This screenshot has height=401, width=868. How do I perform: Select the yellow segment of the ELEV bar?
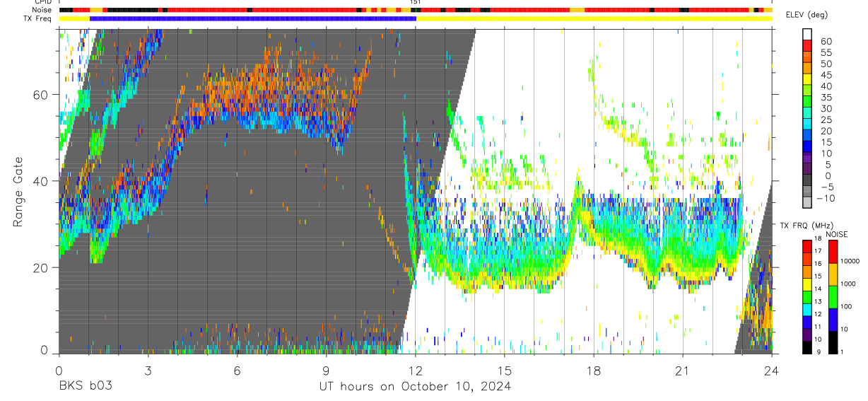tap(808, 80)
